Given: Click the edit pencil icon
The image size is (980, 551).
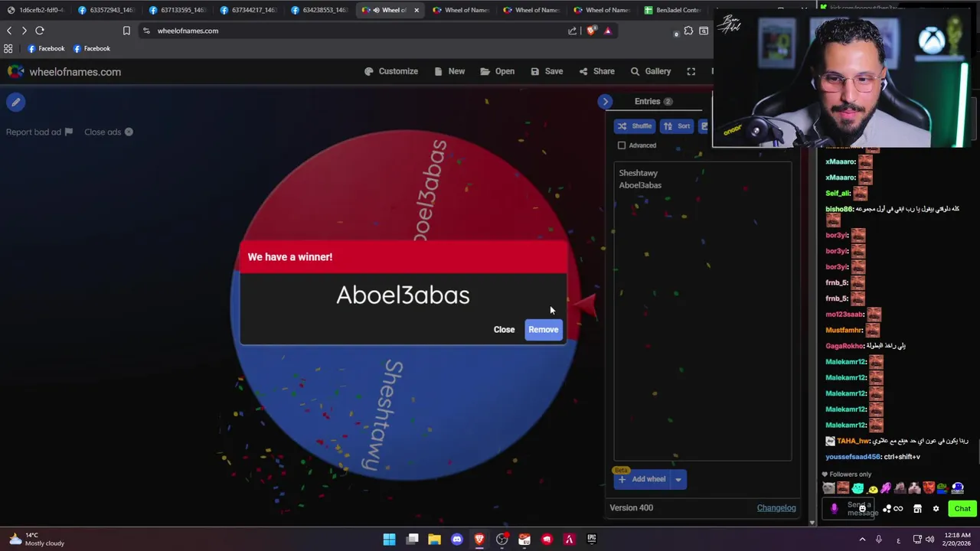Looking at the screenshot, I should point(16,102).
